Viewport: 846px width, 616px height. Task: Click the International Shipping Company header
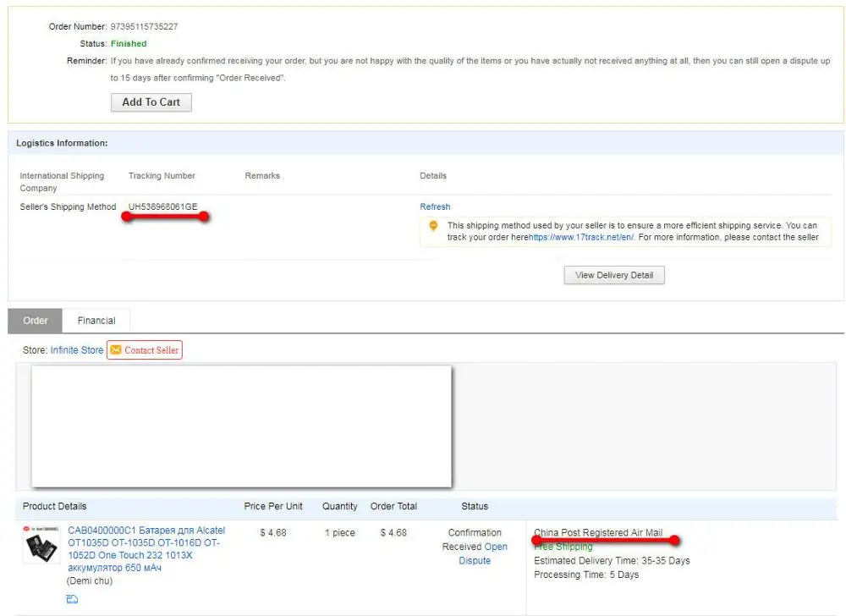(62, 182)
